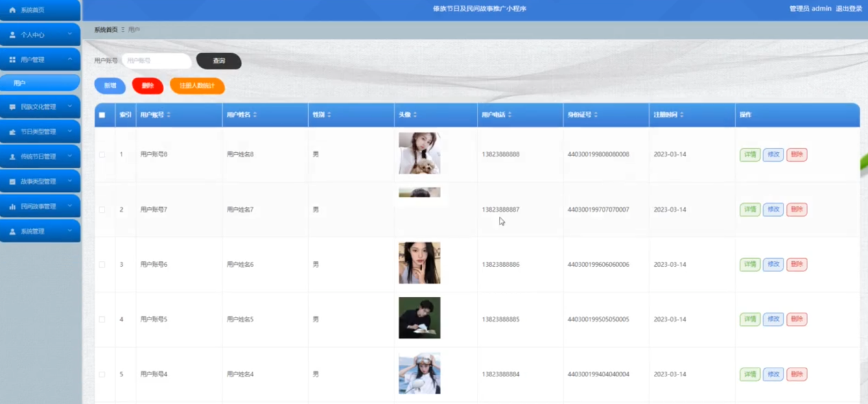Viewport: 868px width, 404px height.
Task: Collapse the 用户管理 menu chevron
Action: click(69, 60)
